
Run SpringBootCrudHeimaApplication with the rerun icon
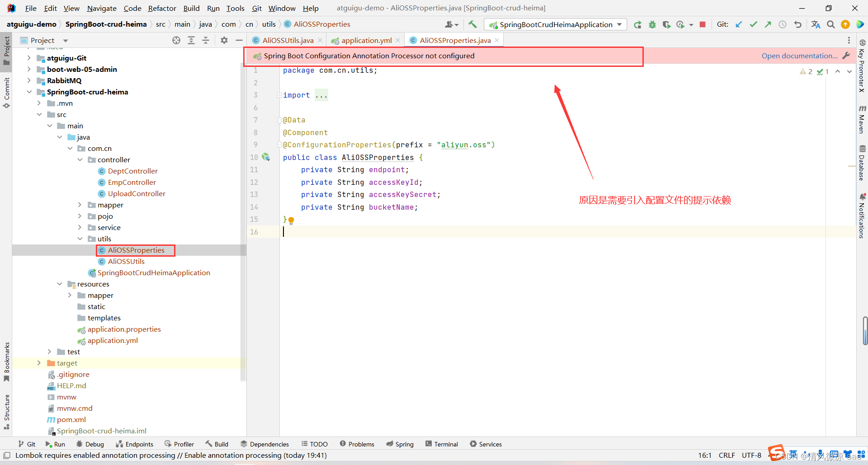[637, 24]
